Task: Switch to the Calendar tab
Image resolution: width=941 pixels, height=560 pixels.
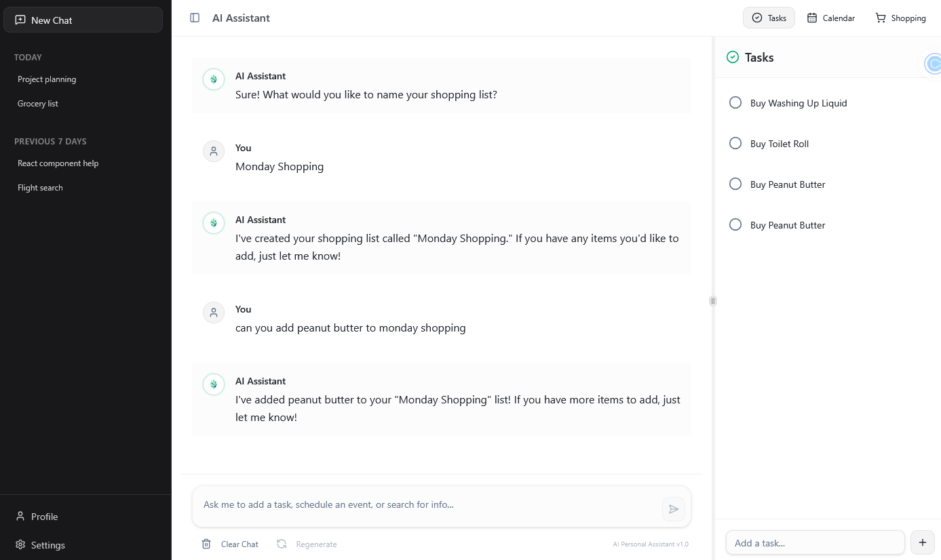Action: [x=830, y=18]
